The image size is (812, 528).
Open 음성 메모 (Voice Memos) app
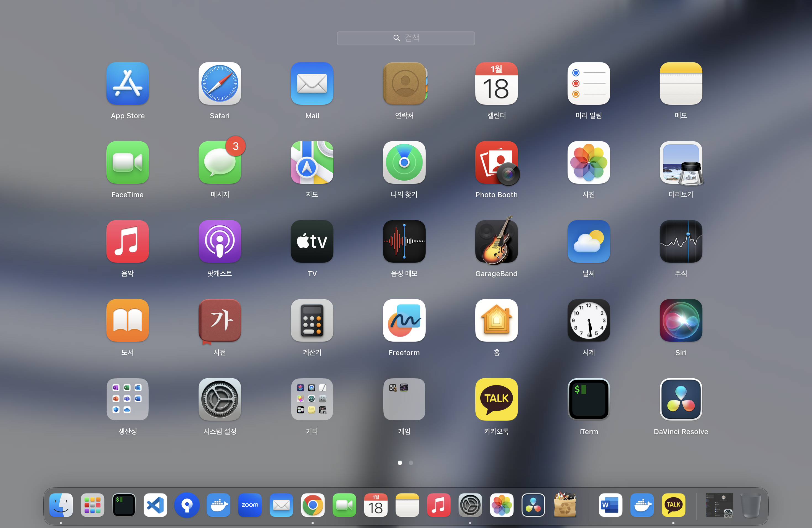tap(404, 241)
